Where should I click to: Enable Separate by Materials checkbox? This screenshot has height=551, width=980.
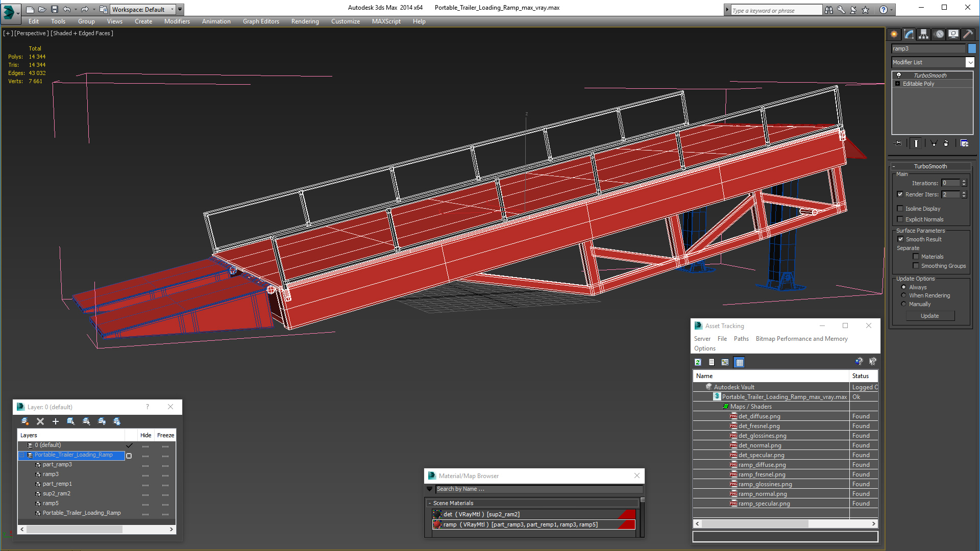tap(916, 257)
